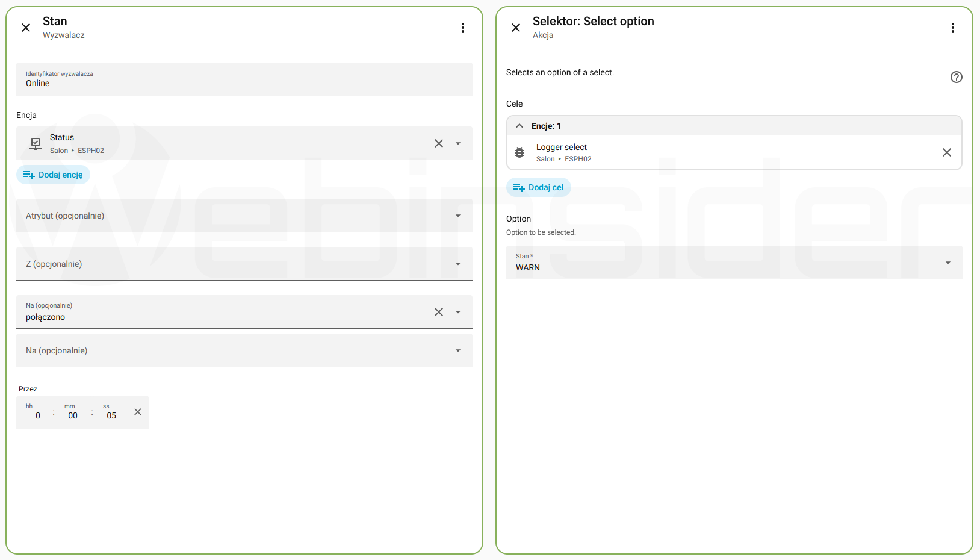The image size is (980, 560).
Task: Expand the empty Na (opcjonalnie) dropdown
Action: 458,350
